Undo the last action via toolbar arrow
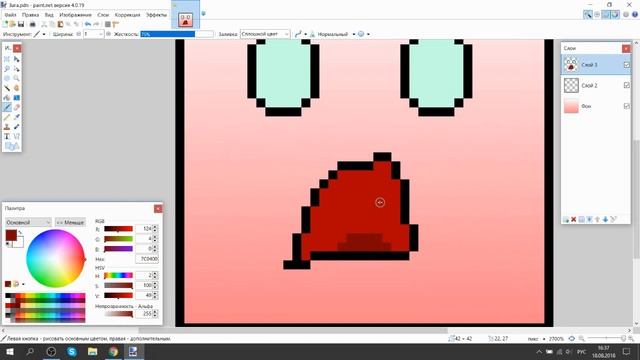640x360 pixels. (87, 24)
